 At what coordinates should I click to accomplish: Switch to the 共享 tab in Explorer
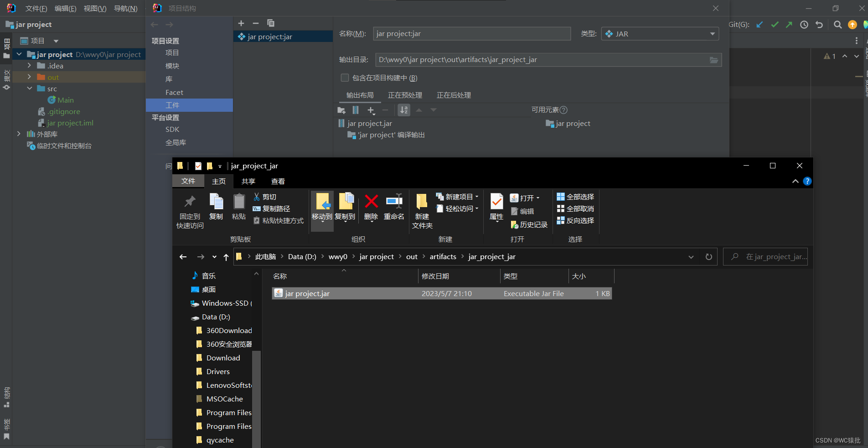click(248, 181)
